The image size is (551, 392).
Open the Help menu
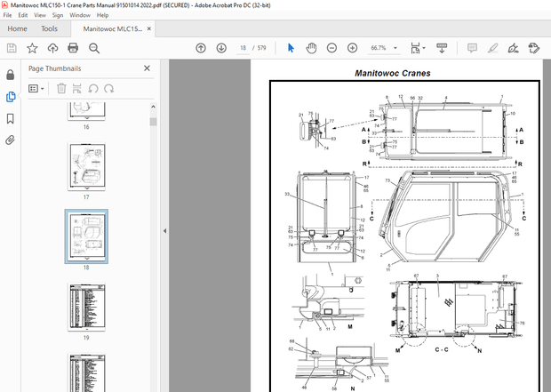point(102,15)
